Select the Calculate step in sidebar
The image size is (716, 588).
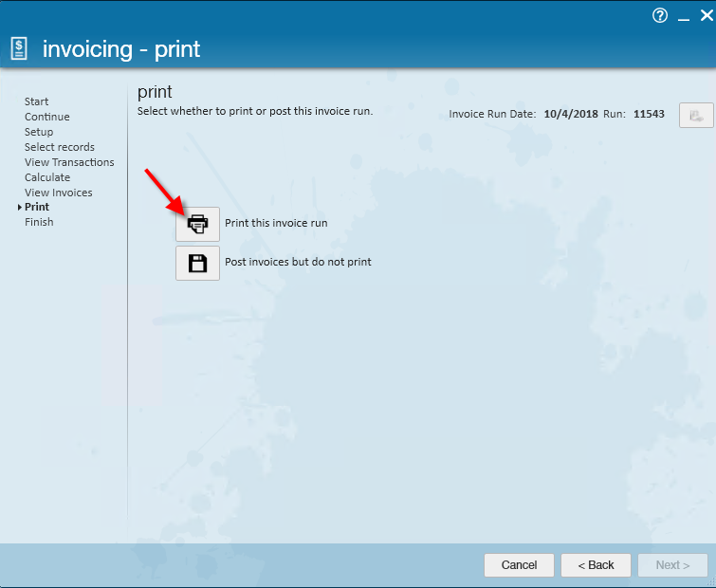[47, 177]
